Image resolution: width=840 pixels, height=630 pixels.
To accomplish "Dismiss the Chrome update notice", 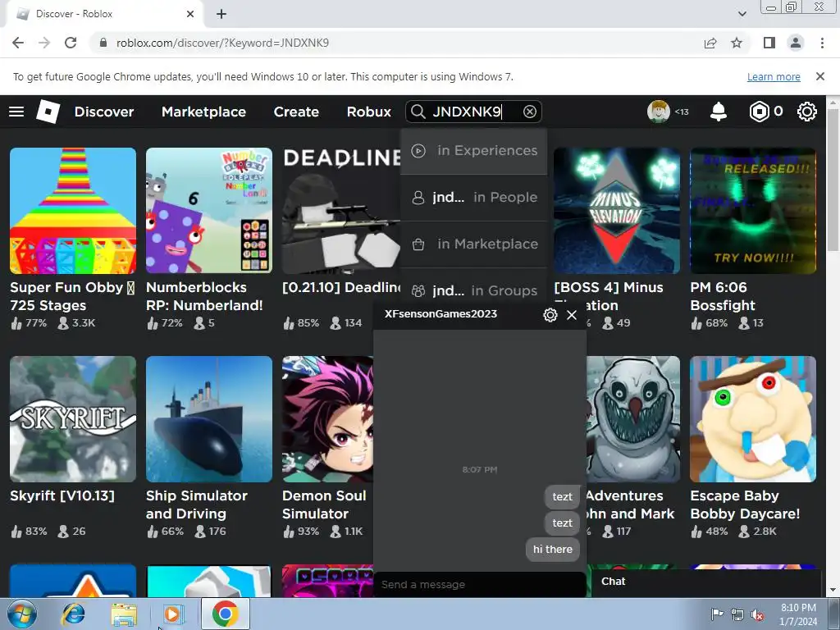I will point(820,76).
